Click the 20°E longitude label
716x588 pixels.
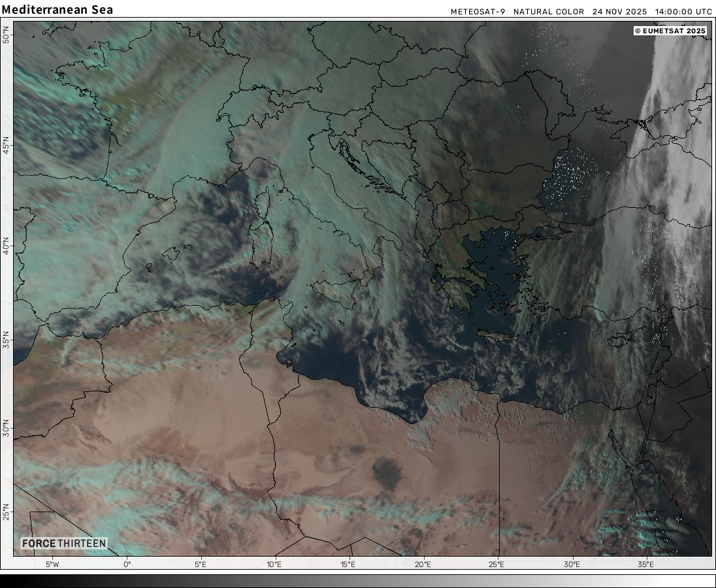coord(423,564)
